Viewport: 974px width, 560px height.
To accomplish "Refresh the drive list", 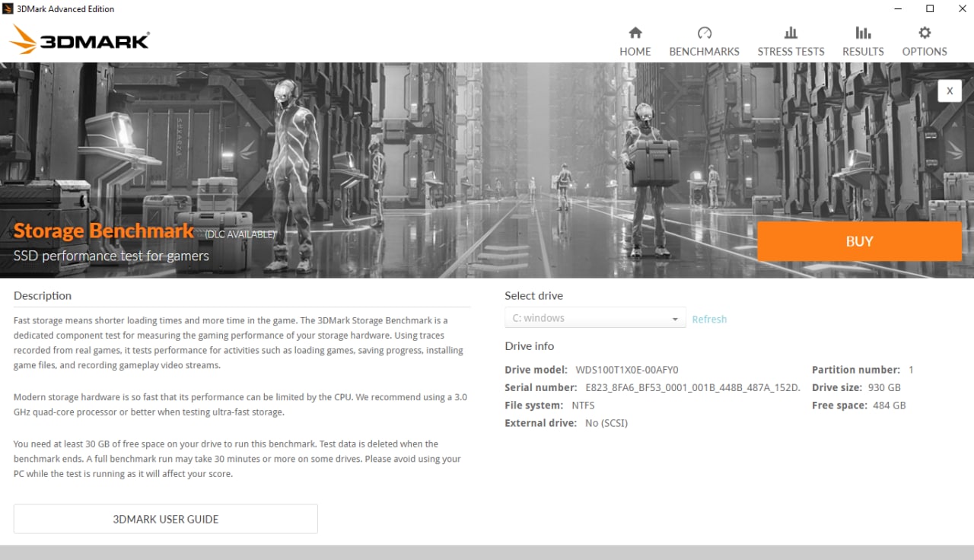I will (709, 319).
